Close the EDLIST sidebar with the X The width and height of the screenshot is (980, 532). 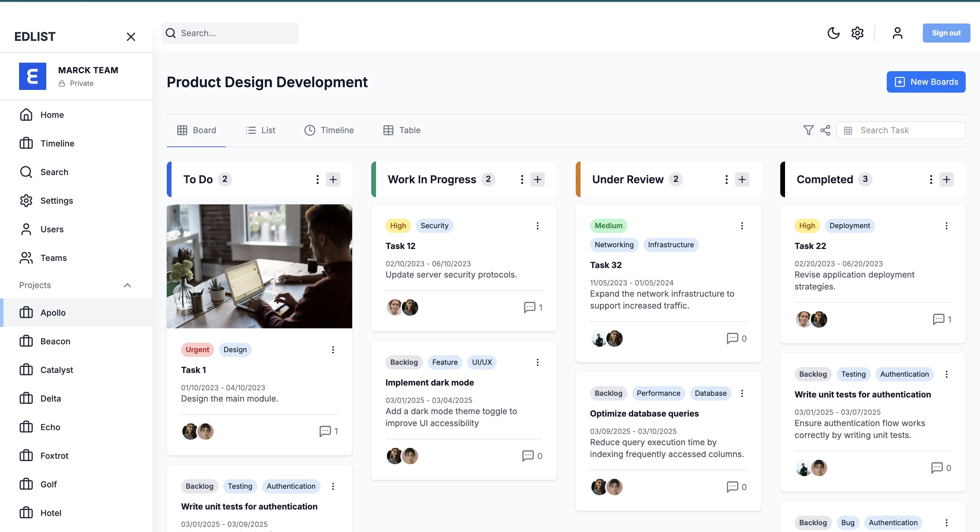131,36
